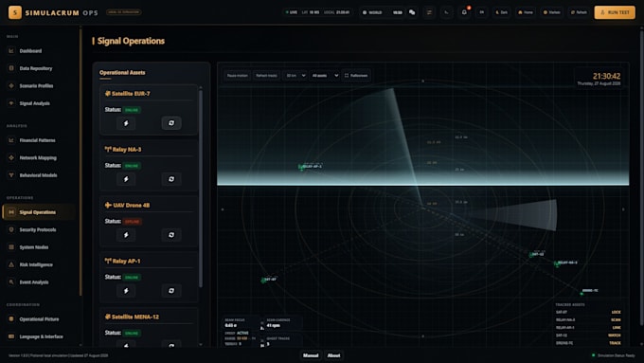Click the Satellite EUR-7 satellite icon
Viewport: 644px width, 363px height.
pos(108,94)
